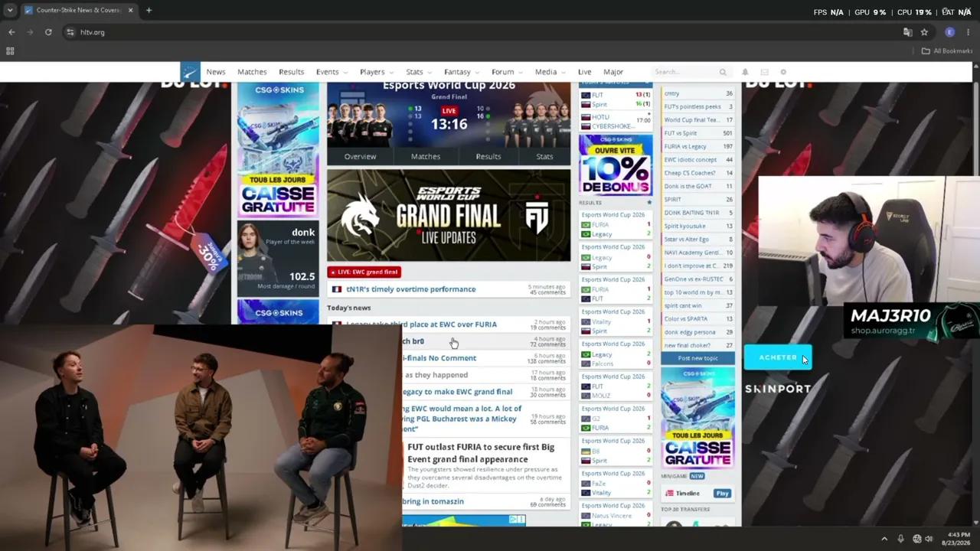Open the FaZe vs Vitality result
This screenshot has height=551, width=980.
616,484
